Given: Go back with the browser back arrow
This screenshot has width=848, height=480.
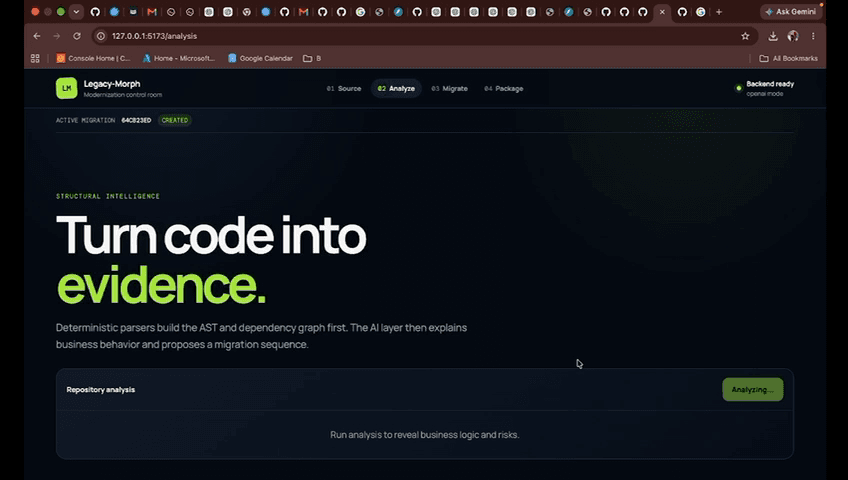Looking at the screenshot, I should click(x=37, y=36).
